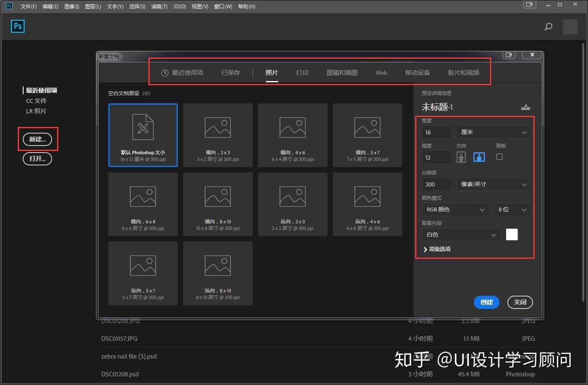This screenshot has height=385, width=588.
Task: Select 纵向, 5 x 7 preset
Action: 143,273
